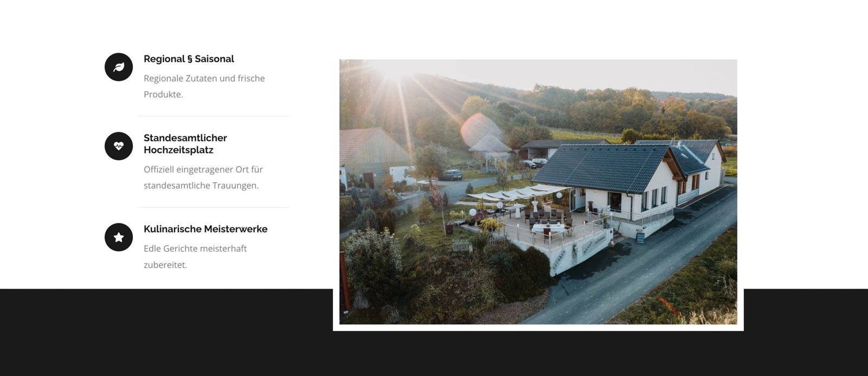This screenshot has width=868, height=376.
Task: Click the white frame border under the photo
Action: [x=538, y=328]
